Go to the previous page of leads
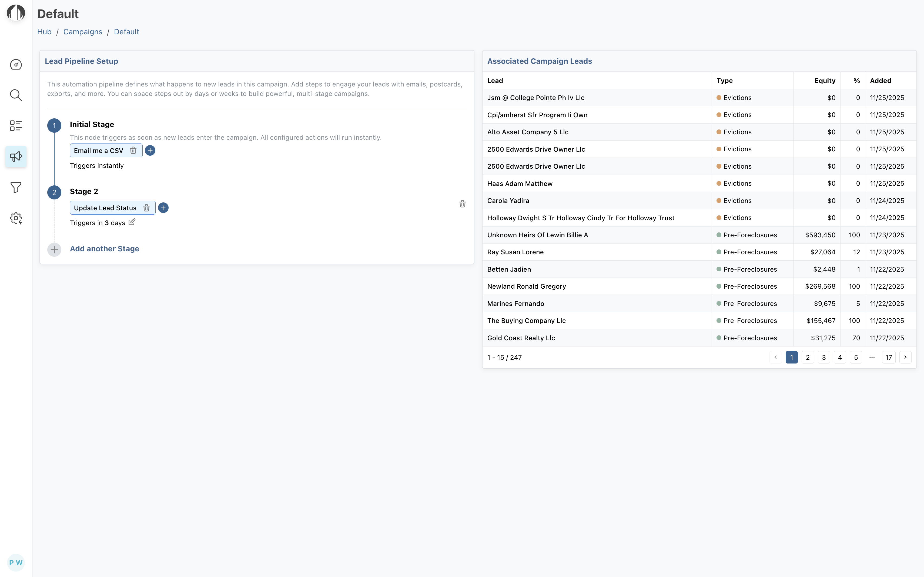This screenshot has width=924, height=577. click(x=776, y=357)
